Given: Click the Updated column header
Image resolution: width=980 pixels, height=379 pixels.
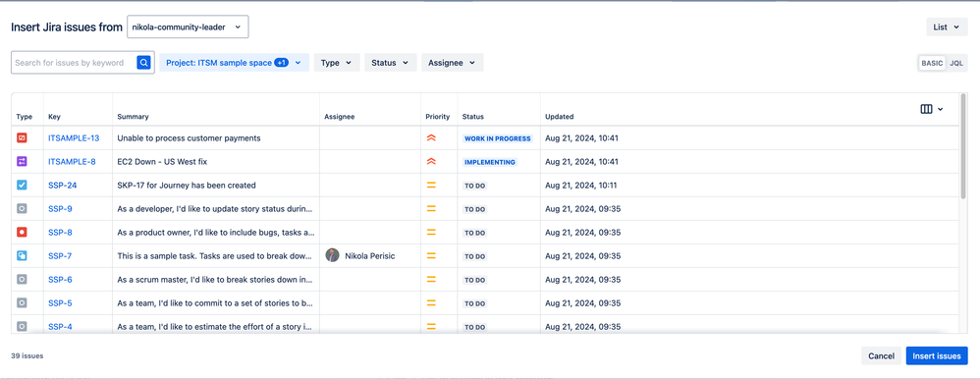Looking at the screenshot, I should [560, 117].
